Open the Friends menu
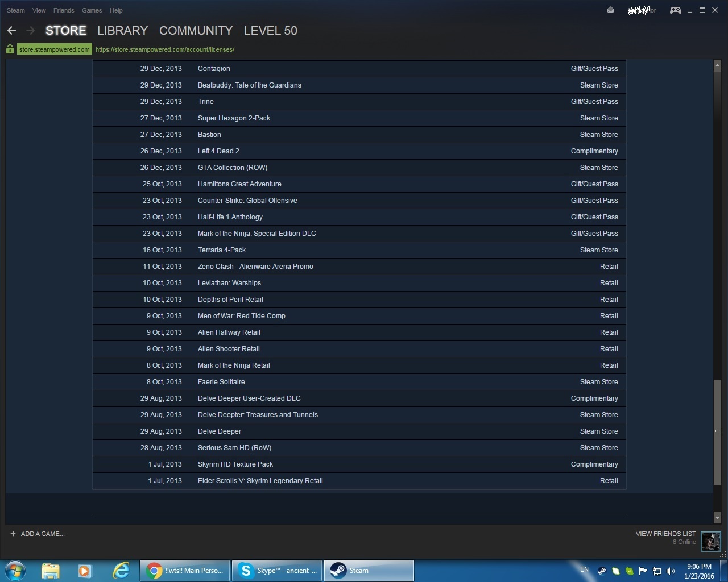Image resolution: width=728 pixels, height=582 pixels. tap(64, 10)
